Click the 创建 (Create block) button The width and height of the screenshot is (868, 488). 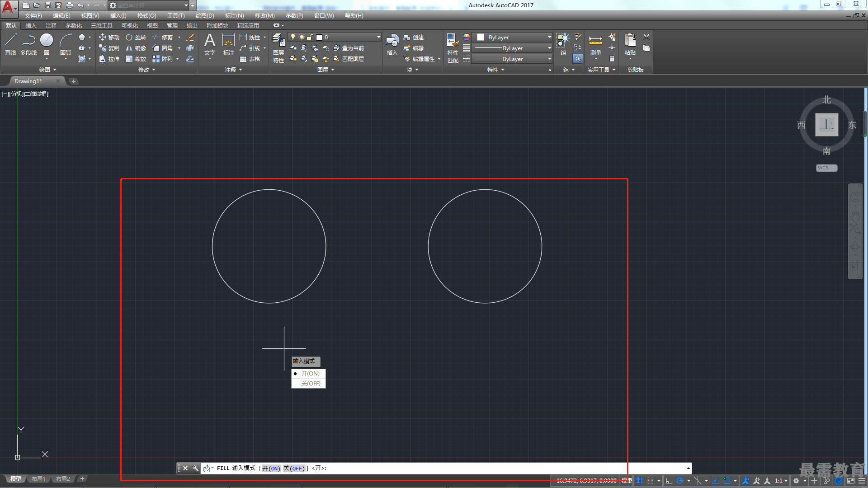point(414,38)
